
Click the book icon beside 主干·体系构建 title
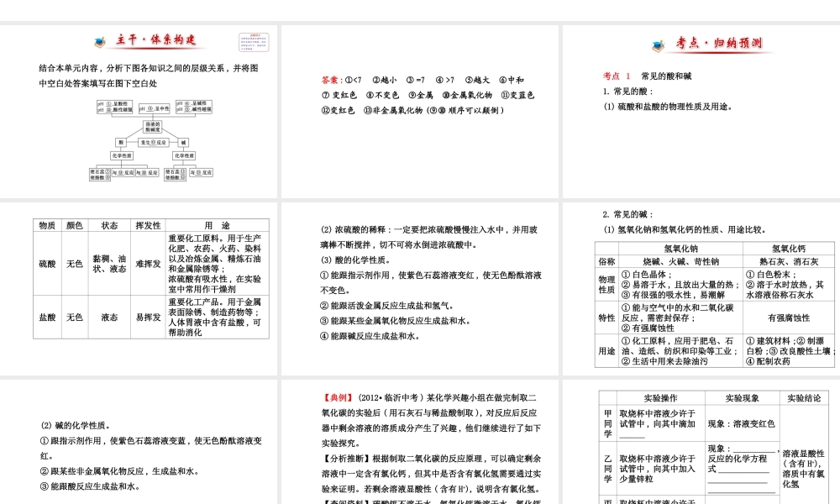[100, 41]
